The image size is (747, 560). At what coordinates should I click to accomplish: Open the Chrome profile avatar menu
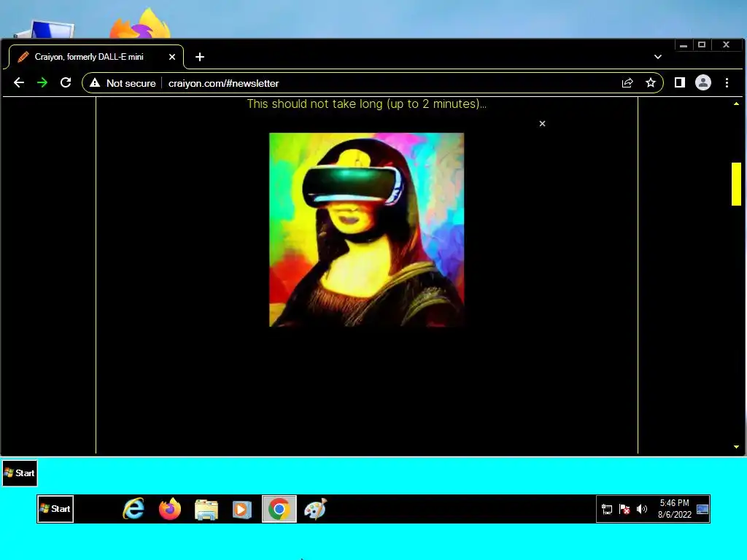coord(703,83)
